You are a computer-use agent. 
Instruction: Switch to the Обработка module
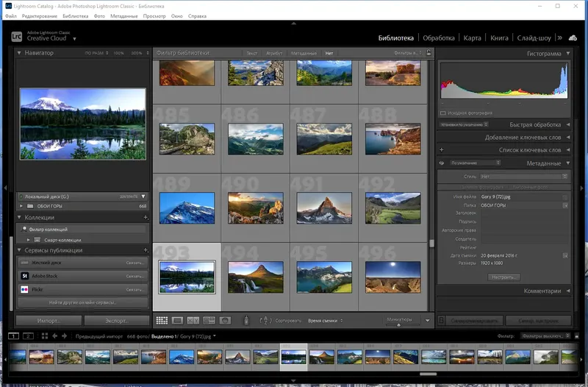point(439,38)
